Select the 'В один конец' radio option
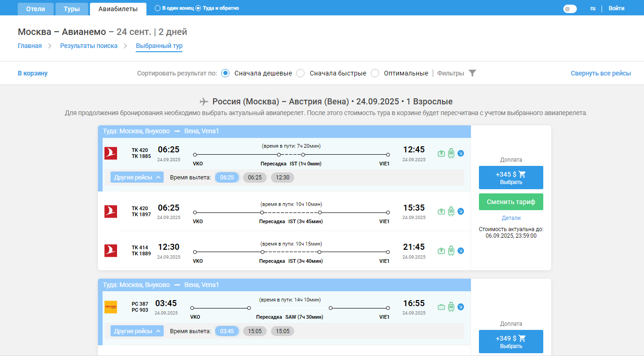Viewport: 644px width, 356px height. point(158,8)
